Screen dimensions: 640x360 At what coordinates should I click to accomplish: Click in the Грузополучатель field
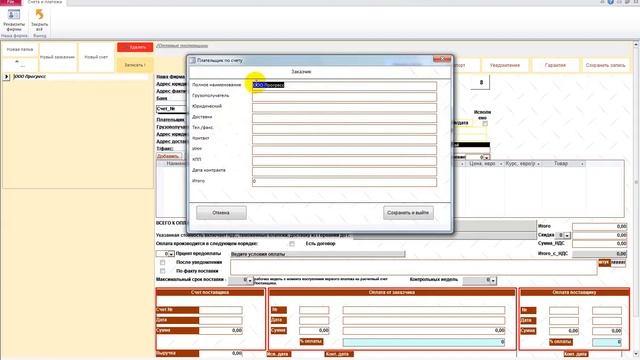344,96
